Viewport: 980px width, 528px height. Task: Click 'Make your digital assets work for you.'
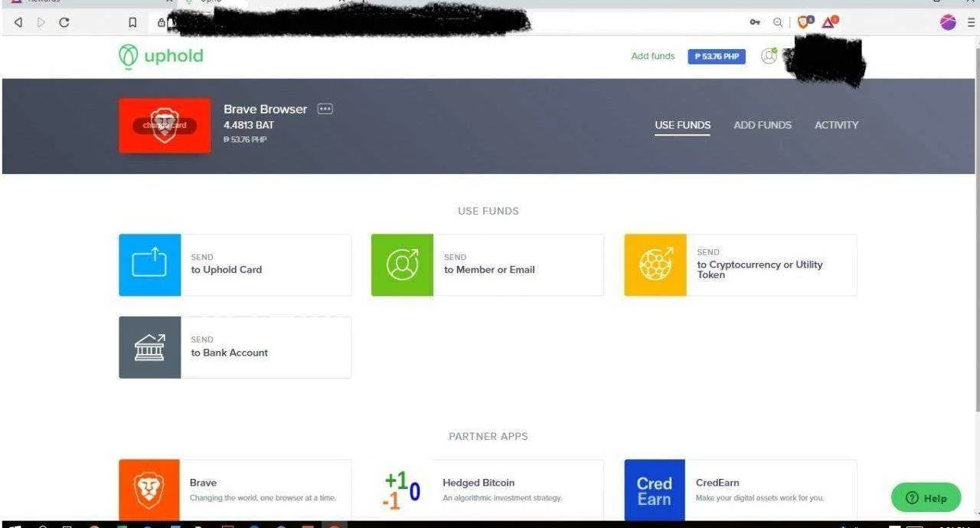tap(759, 498)
